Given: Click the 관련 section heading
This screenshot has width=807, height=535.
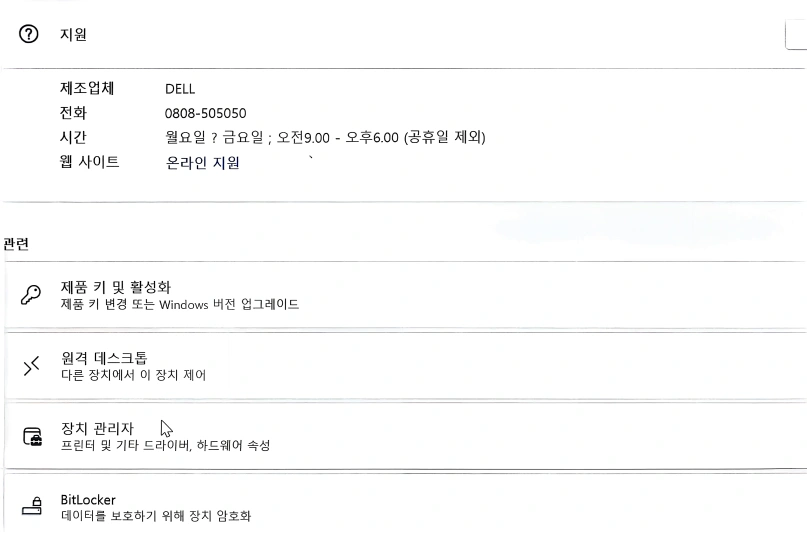Looking at the screenshot, I should pyautogui.click(x=16, y=243).
